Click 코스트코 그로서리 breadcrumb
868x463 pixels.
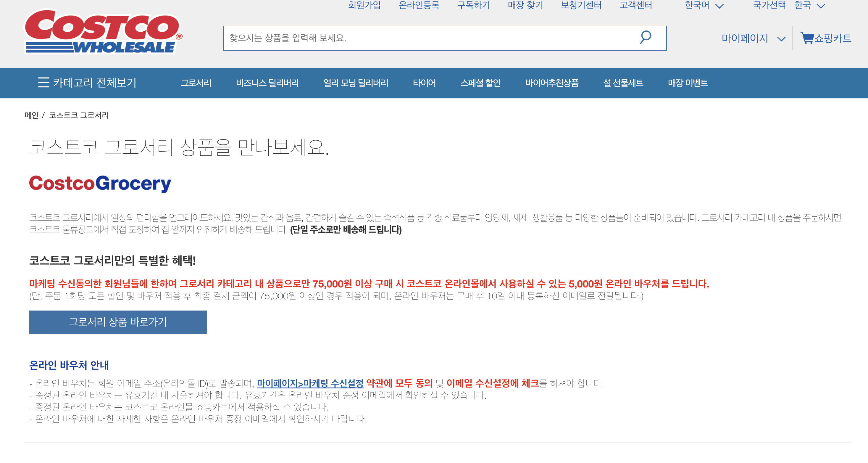pyautogui.click(x=79, y=115)
